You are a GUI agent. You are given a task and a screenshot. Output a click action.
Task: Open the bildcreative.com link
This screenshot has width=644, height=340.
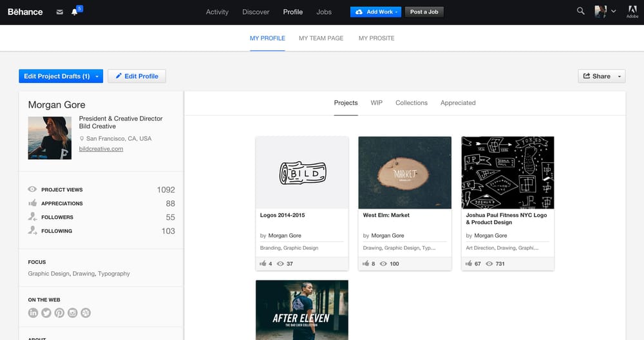(x=101, y=149)
